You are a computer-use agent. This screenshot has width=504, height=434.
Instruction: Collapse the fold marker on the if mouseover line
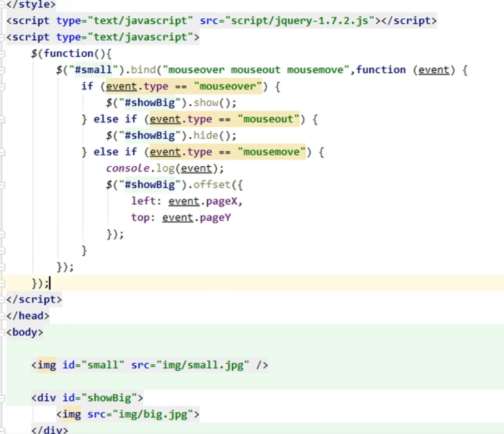tap(2, 87)
